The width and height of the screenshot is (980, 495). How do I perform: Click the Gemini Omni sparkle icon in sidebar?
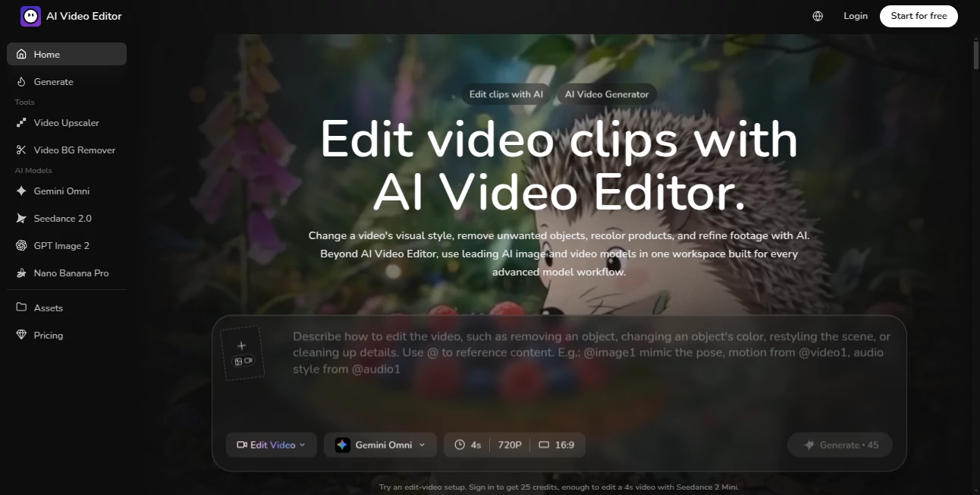pyautogui.click(x=21, y=191)
